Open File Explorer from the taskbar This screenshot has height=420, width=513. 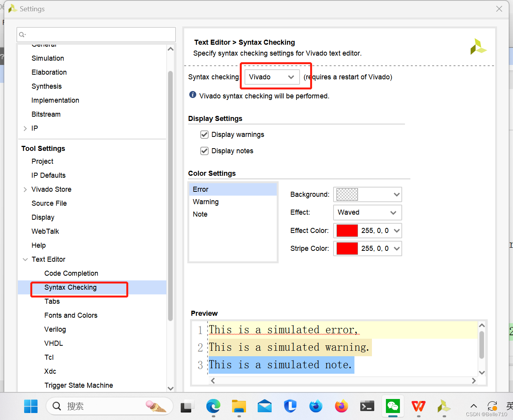click(x=239, y=406)
